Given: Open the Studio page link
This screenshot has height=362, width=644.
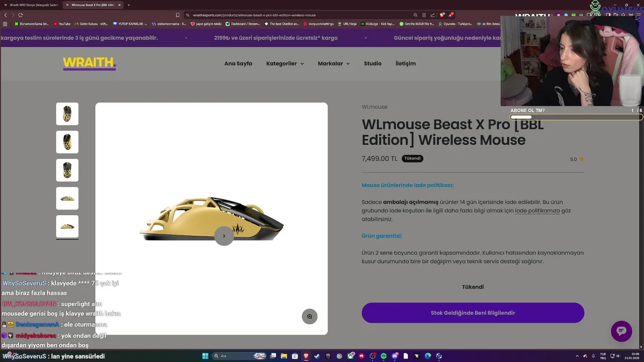Looking at the screenshot, I should pos(373,63).
